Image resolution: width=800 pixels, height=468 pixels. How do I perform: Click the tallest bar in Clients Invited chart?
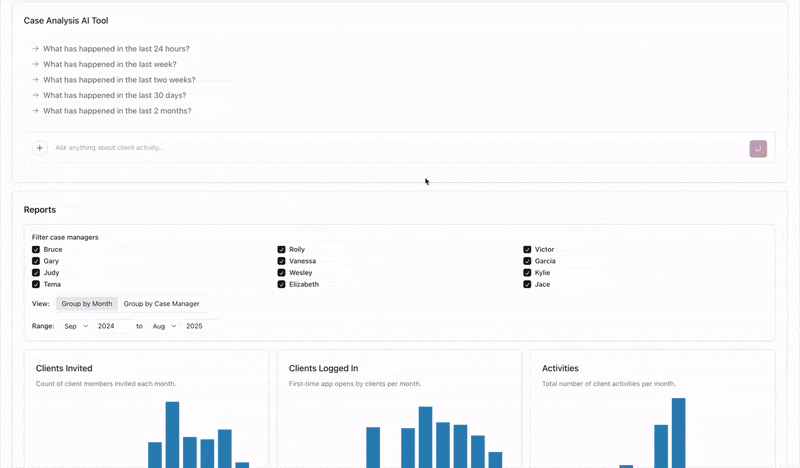click(172, 434)
